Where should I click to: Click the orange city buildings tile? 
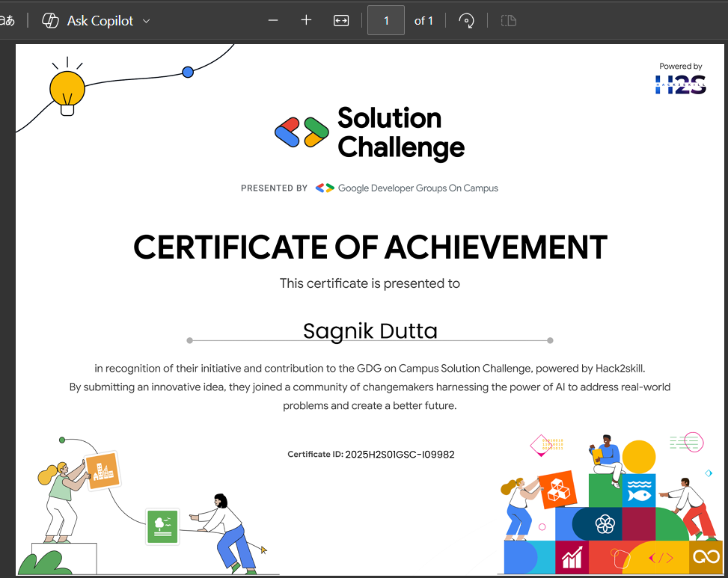[103, 471]
